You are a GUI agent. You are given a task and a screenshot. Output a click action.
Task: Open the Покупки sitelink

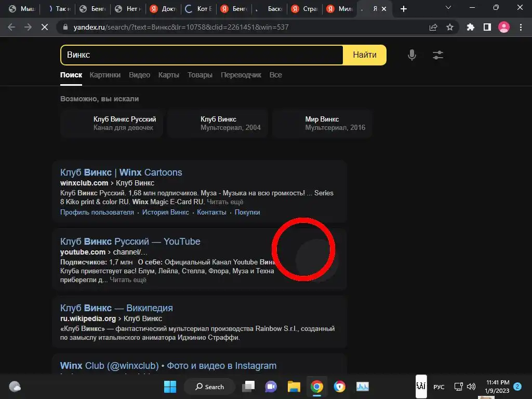tap(247, 212)
